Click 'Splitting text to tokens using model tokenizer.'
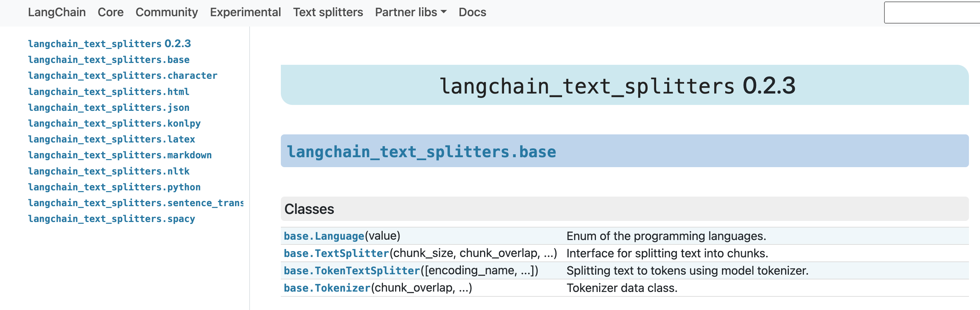Viewport: 980px width, 310px height. pyautogui.click(x=687, y=271)
